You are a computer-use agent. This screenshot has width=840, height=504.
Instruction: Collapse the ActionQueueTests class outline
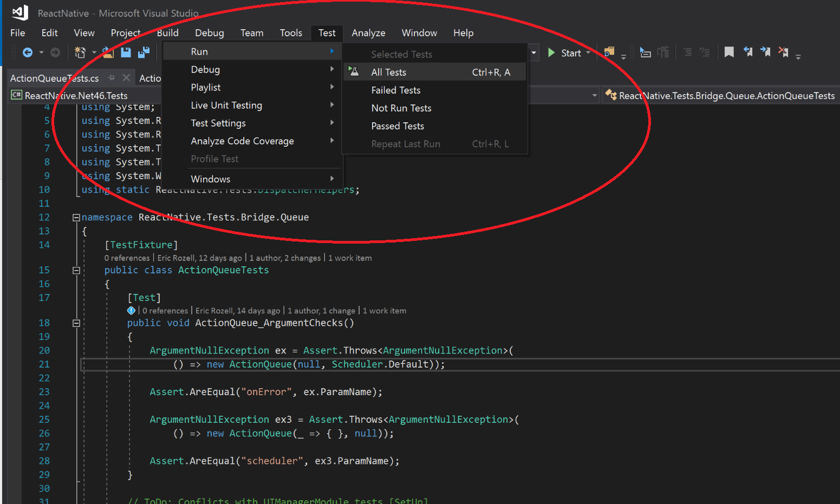point(76,271)
